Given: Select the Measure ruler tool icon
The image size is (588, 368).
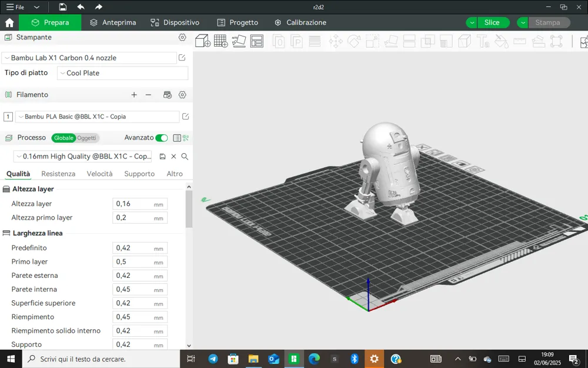Looking at the screenshot, I should coord(520,41).
